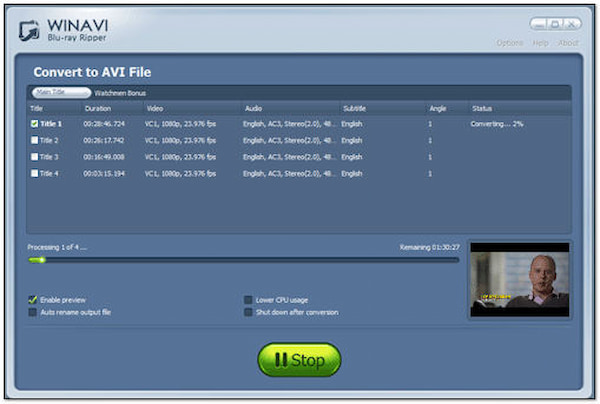600x404 pixels.
Task: Click the Title 2 audio cell
Action: point(290,140)
